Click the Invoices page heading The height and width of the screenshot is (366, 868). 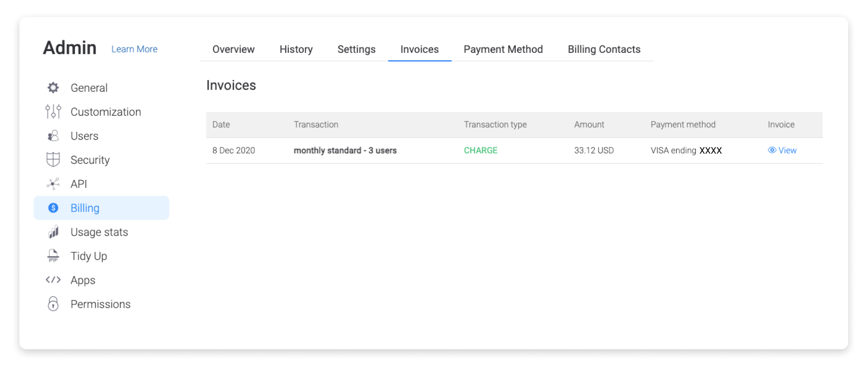tap(231, 85)
